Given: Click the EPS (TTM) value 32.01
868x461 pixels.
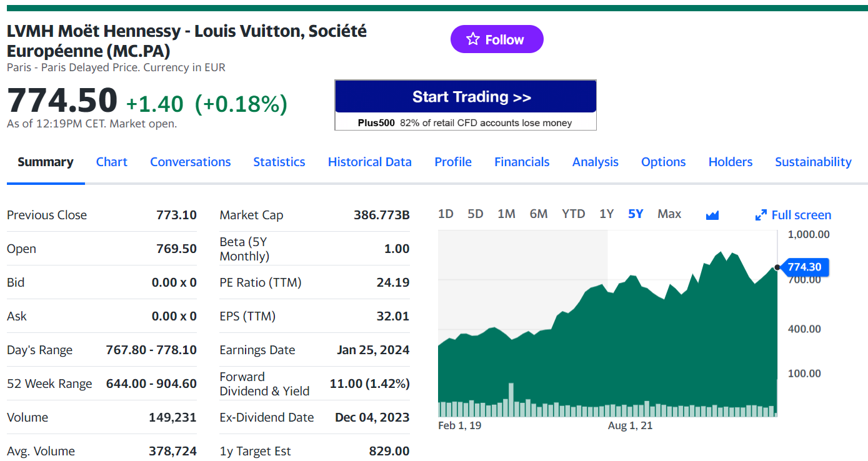Looking at the screenshot, I should click(x=393, y=316).
